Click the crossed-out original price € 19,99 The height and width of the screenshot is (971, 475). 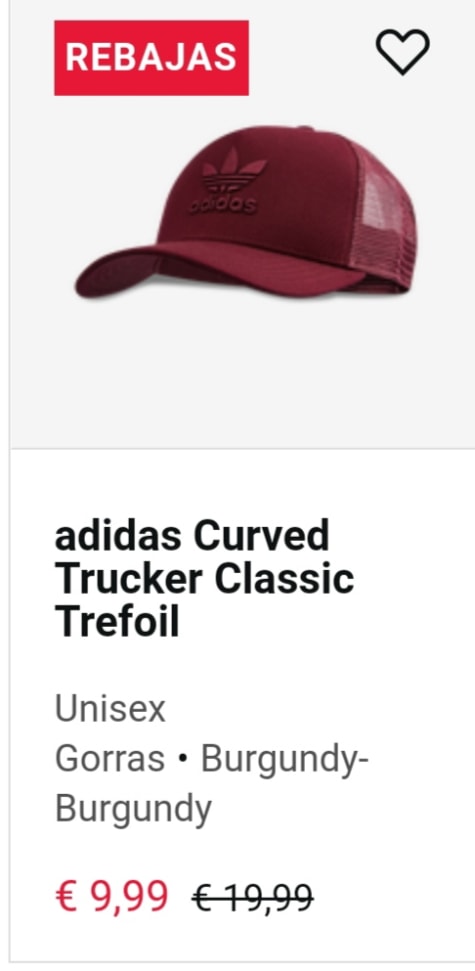[253, 898]
